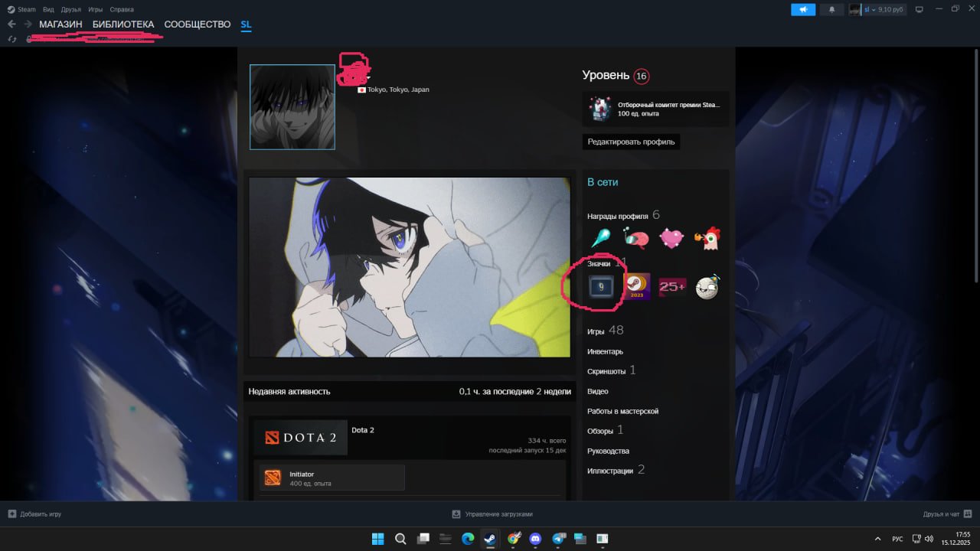Screen dimensions: 980x551
Task: Open the Видео link
Action: pos(598,391)
